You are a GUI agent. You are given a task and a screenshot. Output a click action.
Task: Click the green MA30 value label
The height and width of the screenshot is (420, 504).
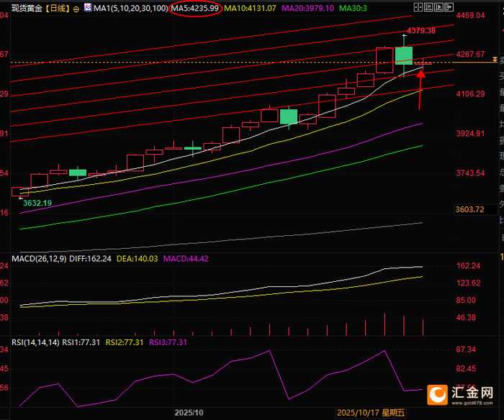pyautogui.click(x=353, y=8)
